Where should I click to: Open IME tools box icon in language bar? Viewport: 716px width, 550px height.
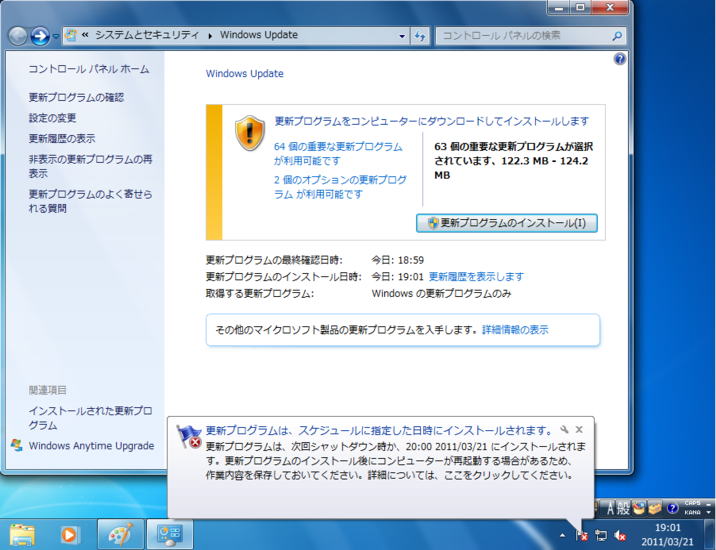(x=655, y=508)
